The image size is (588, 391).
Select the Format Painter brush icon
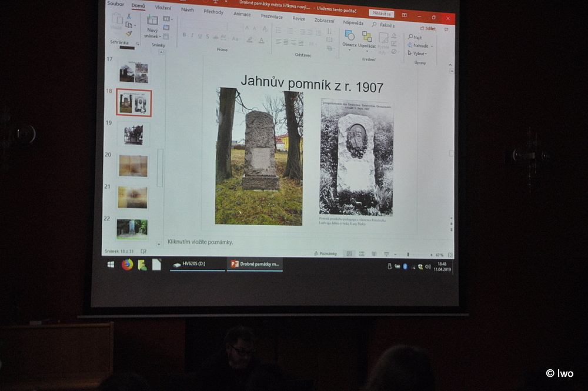tap(129, 34)
